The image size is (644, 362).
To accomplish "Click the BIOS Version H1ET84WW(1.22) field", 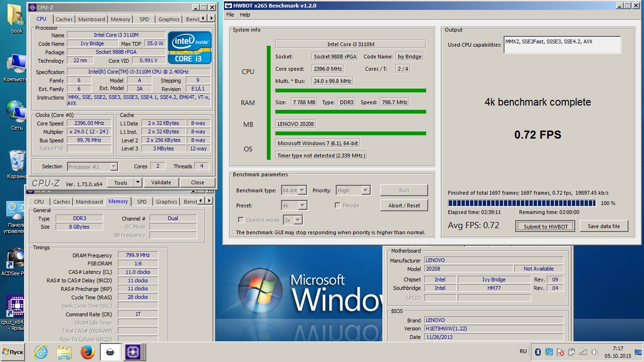I will pyautogui.click(x=494, y=329).
